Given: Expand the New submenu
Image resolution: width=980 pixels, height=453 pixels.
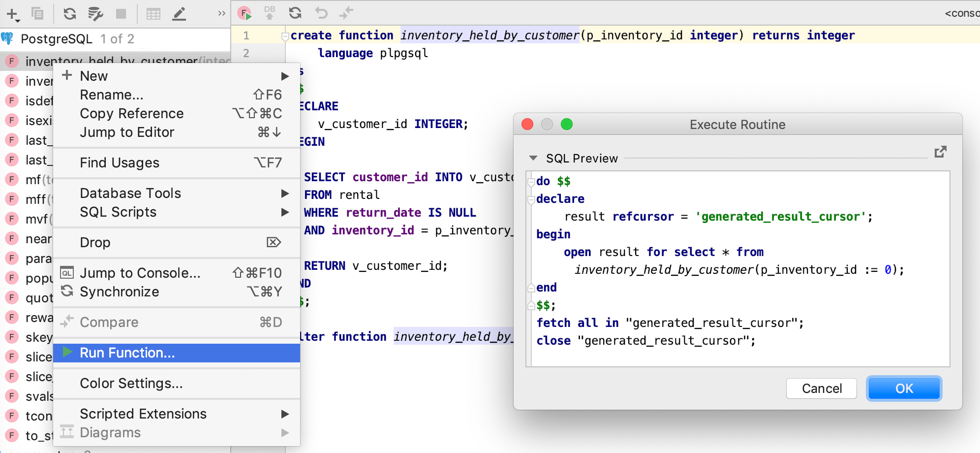Looking at the screenshot, I should coord(285,76).
